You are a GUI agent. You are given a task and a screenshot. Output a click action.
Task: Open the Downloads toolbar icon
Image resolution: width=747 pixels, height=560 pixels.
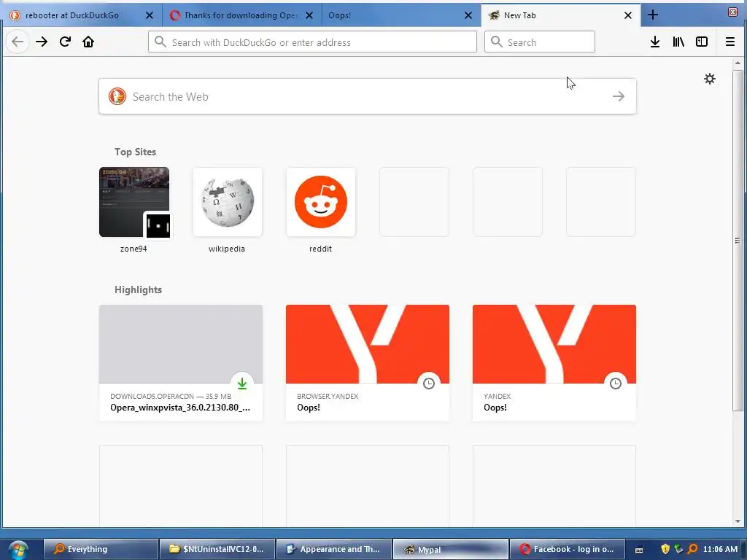[655, 42]
